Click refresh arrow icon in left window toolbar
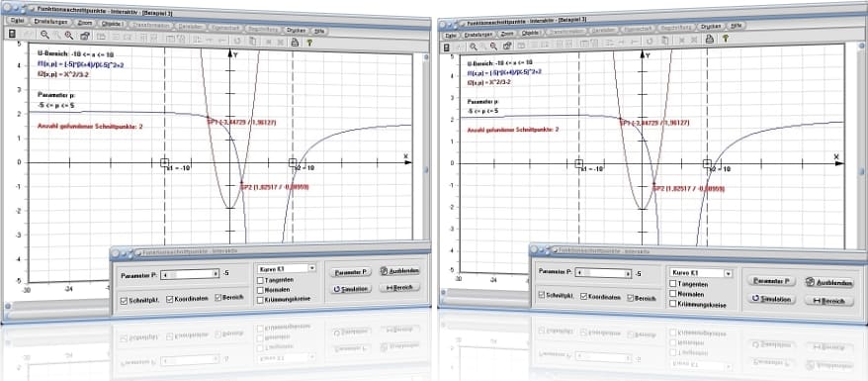868x381 pixels. [237, 40]
